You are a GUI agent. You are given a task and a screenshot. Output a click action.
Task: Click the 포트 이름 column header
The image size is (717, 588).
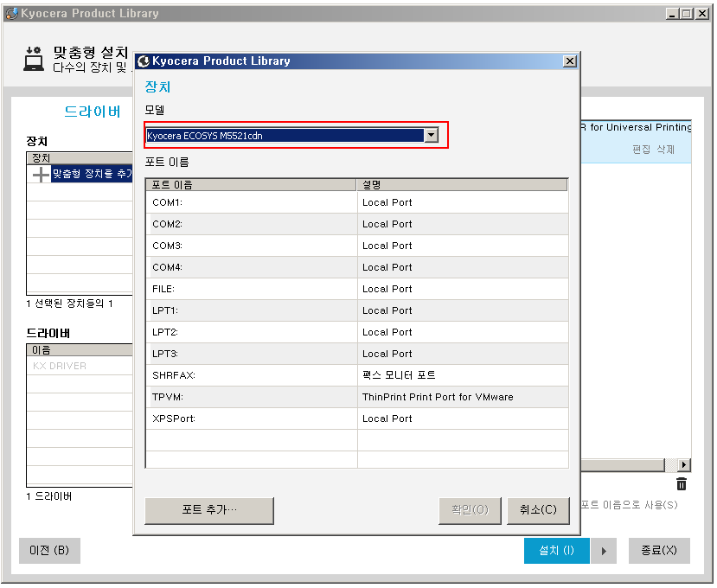[x=251, y=185]
